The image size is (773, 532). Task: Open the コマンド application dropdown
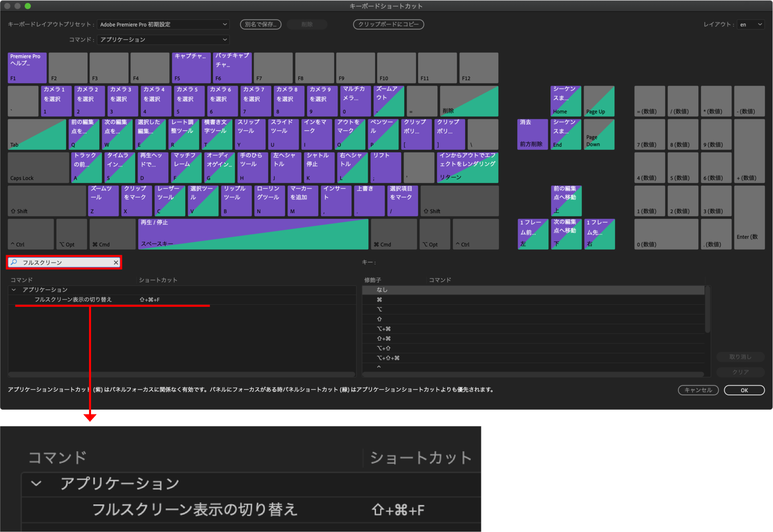coord(163,39)
